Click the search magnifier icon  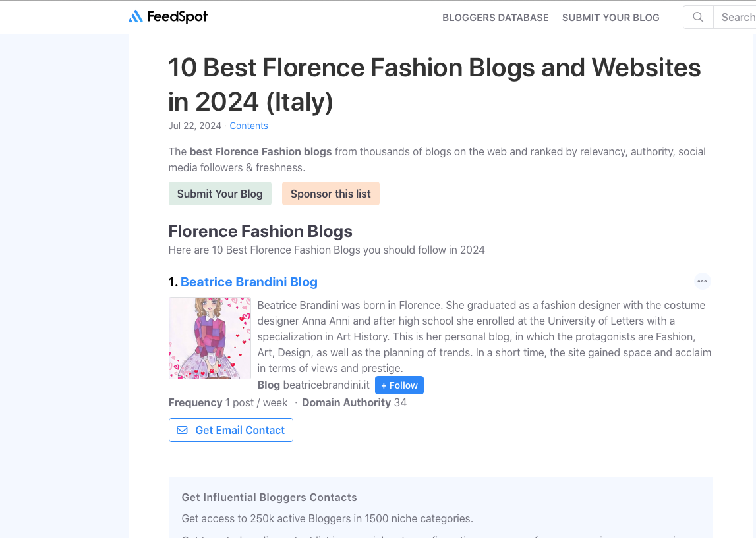click(697, 17)
